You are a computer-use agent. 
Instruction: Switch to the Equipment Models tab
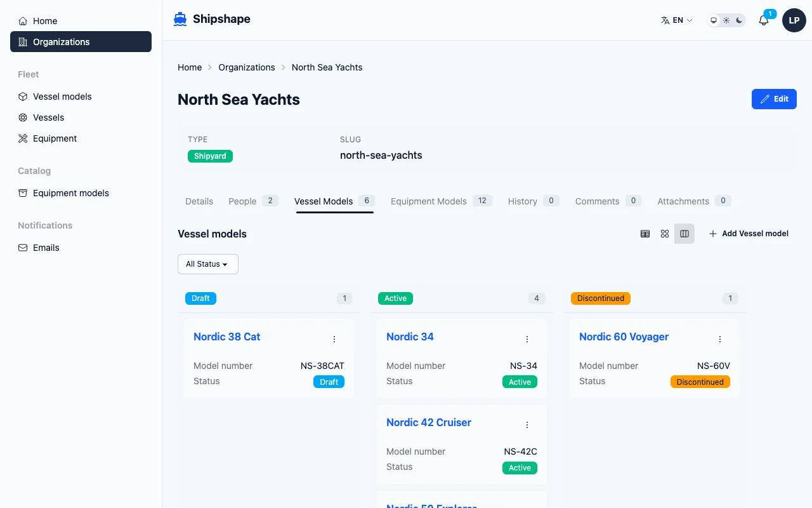pos(428,201)
